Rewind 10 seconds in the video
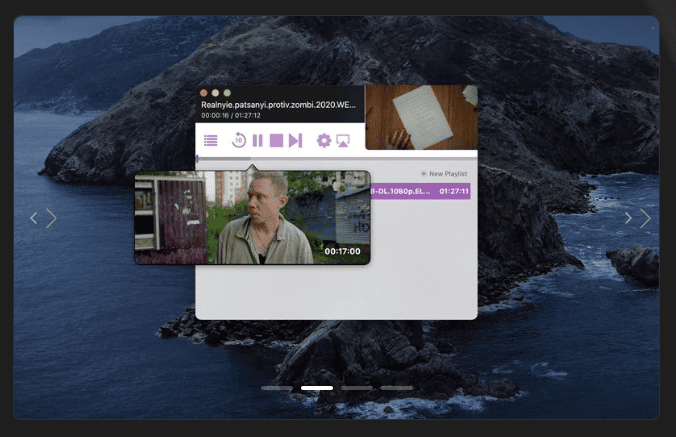This screenshot has height=437, width=676. [x=238, y=140]
